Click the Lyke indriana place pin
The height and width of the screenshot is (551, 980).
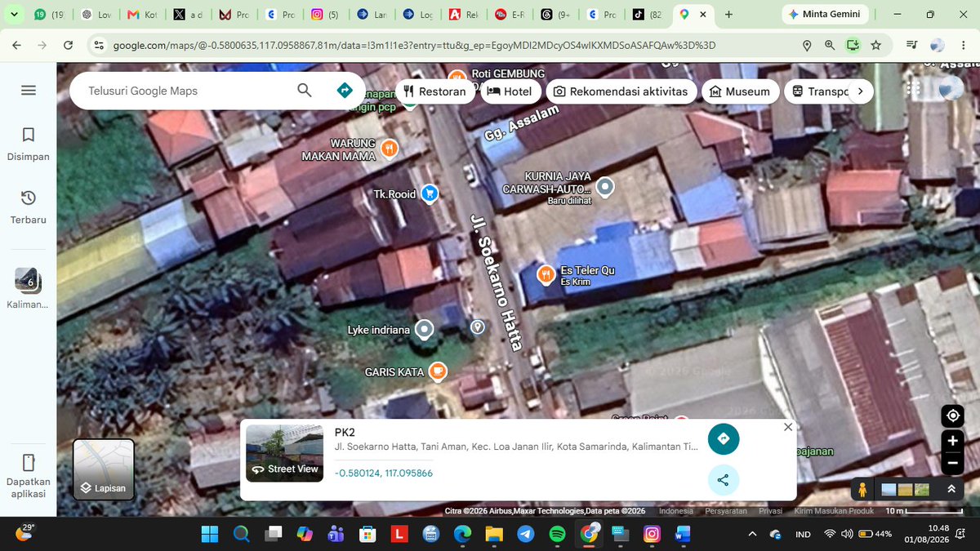424,330
